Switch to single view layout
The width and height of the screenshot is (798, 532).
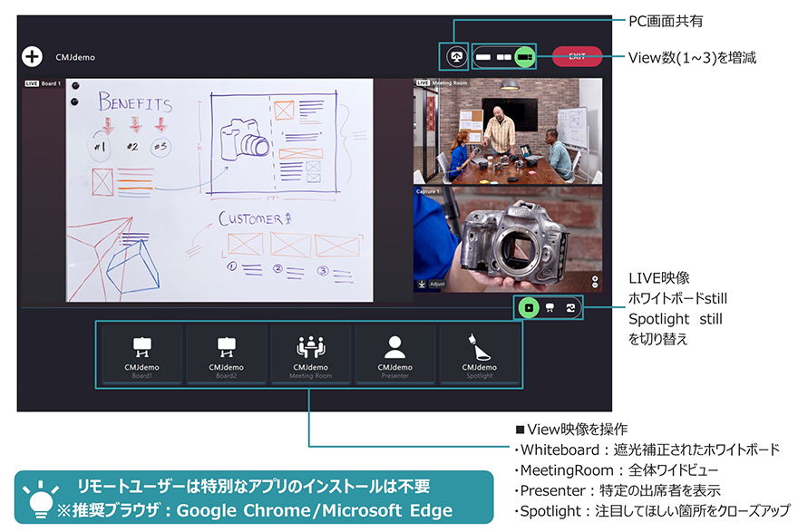(483, 57)
